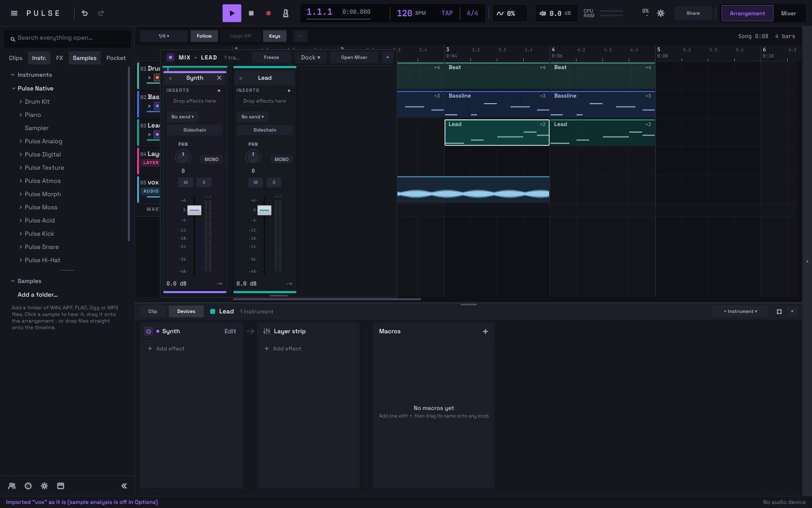Mute the Synth mixer strip
The image size is (812, 508).
coord(186,182)
